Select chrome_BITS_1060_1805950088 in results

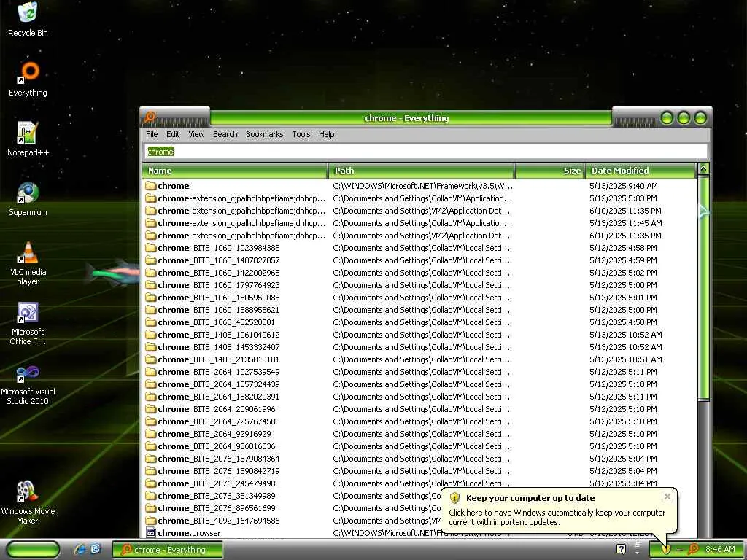tap(419, 297)
